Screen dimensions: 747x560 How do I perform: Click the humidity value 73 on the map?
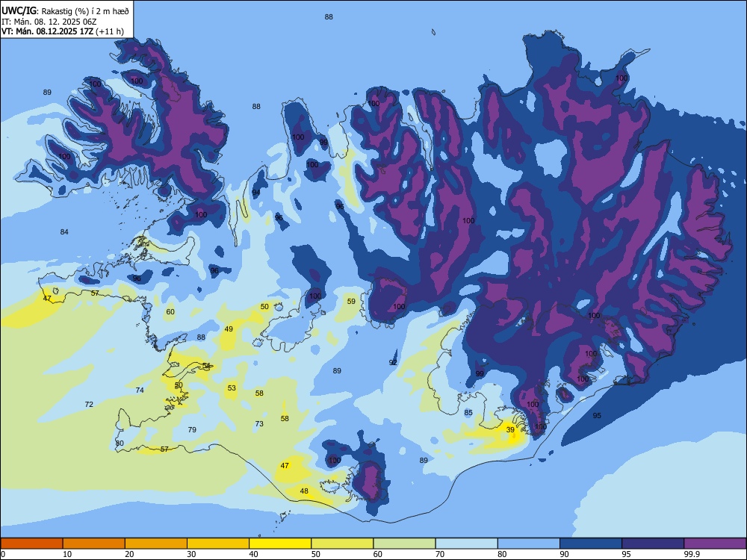coord(259,423)
